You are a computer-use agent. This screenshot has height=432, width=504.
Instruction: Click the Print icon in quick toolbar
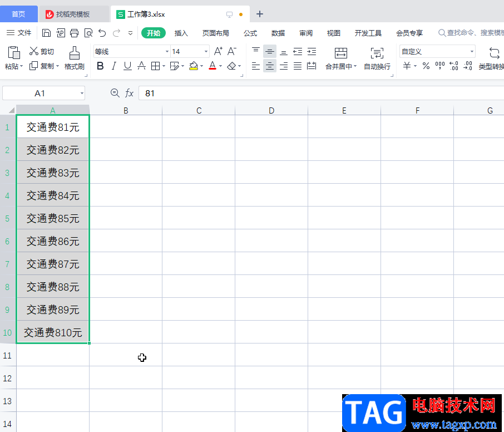pyautogui.click(x=74, y=33)
